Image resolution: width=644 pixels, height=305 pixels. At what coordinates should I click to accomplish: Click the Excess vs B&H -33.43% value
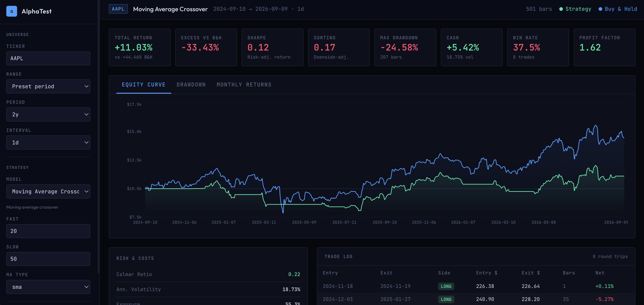[x=200, y=47]
